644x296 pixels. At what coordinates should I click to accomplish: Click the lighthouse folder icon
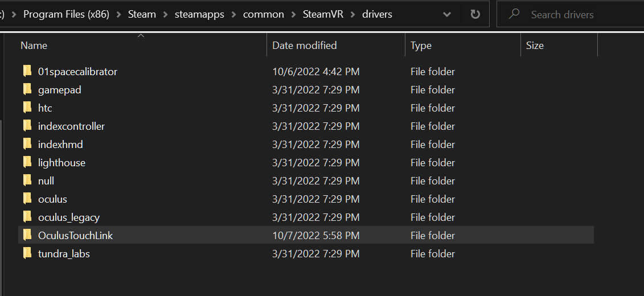tap(27, 162)
